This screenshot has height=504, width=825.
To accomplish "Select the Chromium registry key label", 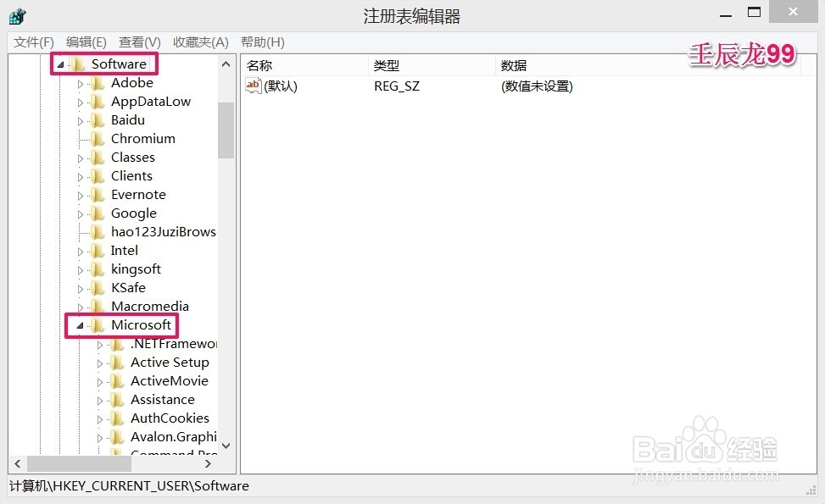I will tap(143, 139).
